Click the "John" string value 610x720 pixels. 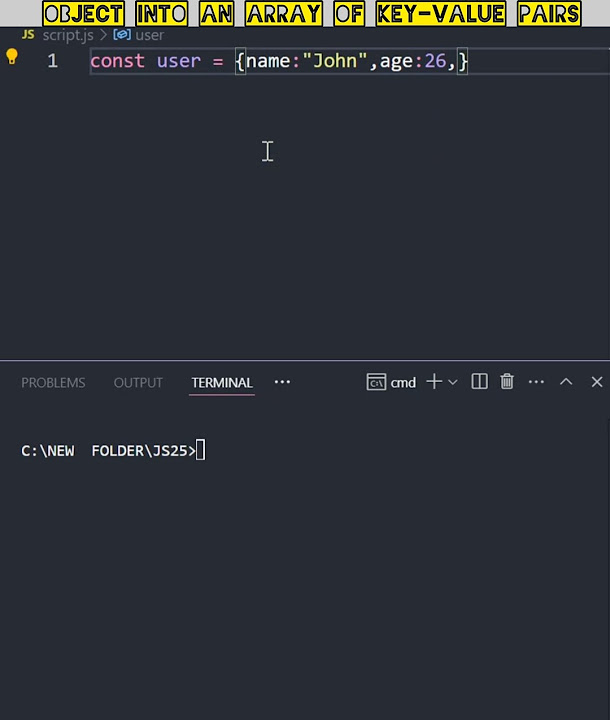pos(335,61)
